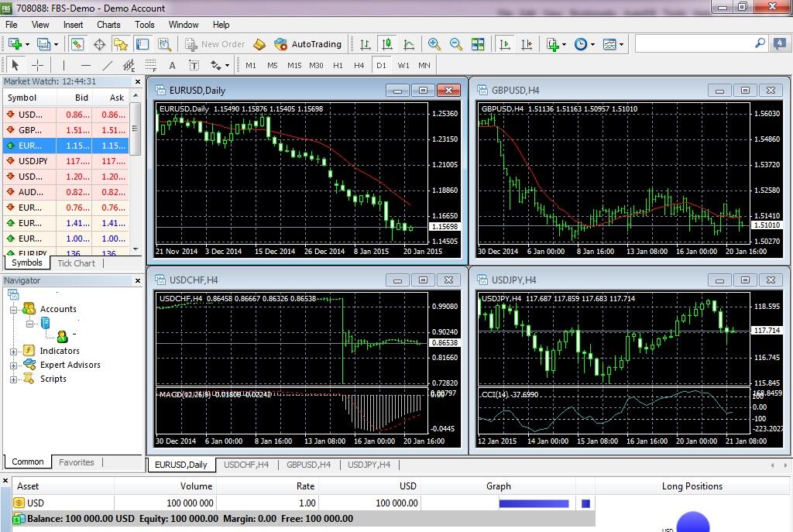Image resolution: width=793 pixels, height=532 pixels.
Task: Zoom in on the chart
Action: tap(434, 44)
